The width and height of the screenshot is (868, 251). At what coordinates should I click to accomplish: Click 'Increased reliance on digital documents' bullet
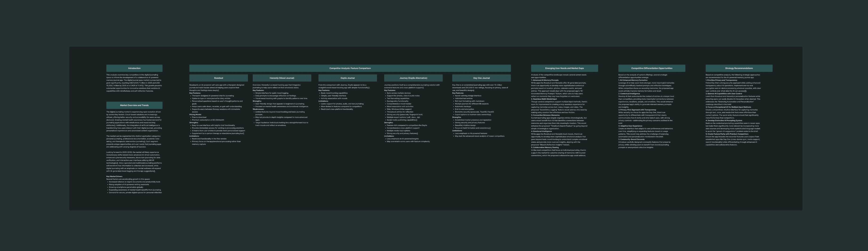click(x=134, y=182)
